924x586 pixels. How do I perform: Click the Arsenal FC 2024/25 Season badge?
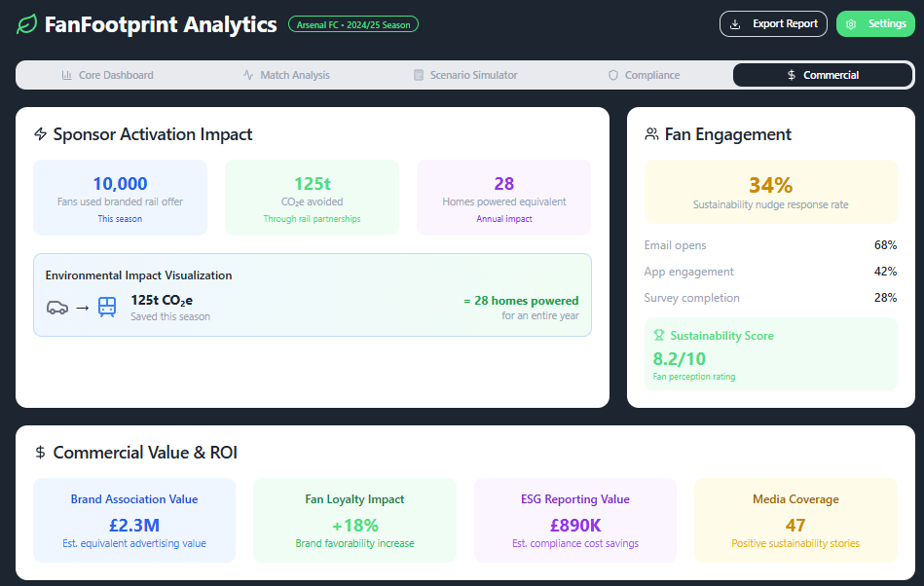tap(353, 24)
